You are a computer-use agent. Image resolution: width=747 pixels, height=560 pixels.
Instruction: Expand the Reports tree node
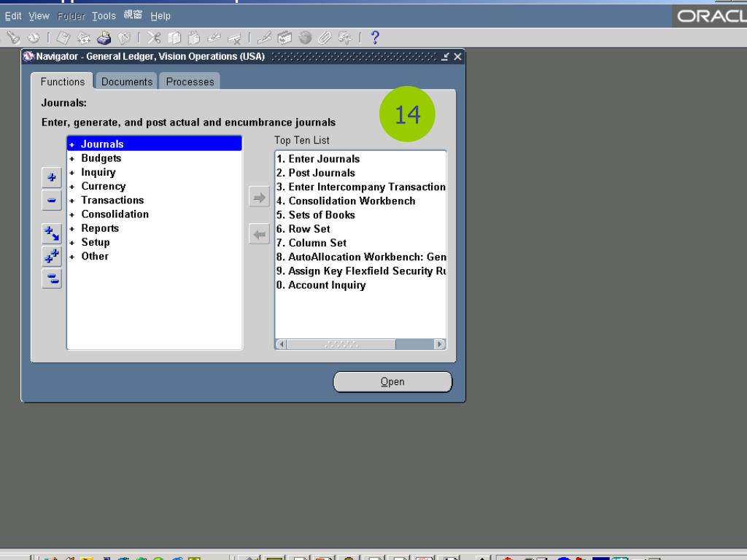[72, 228]
